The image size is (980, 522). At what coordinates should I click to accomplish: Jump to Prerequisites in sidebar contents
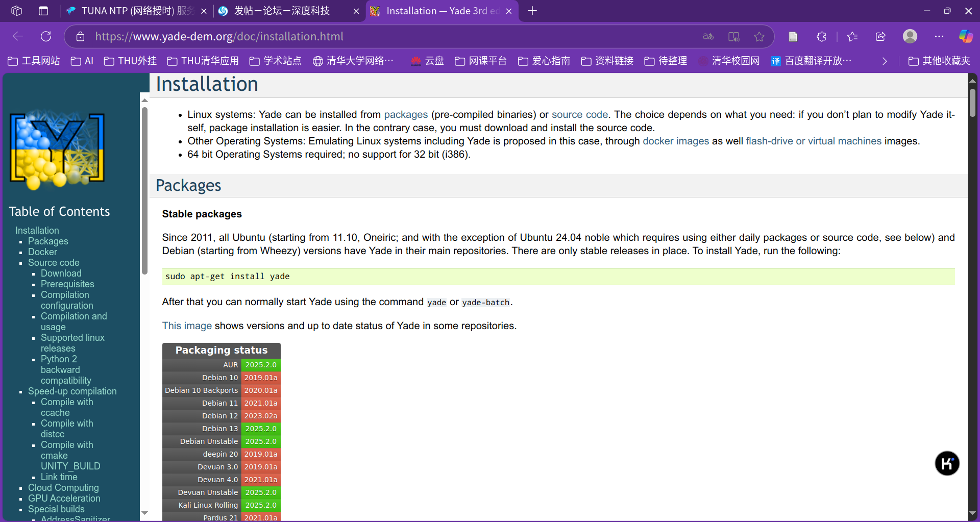[x=67, y=284]
